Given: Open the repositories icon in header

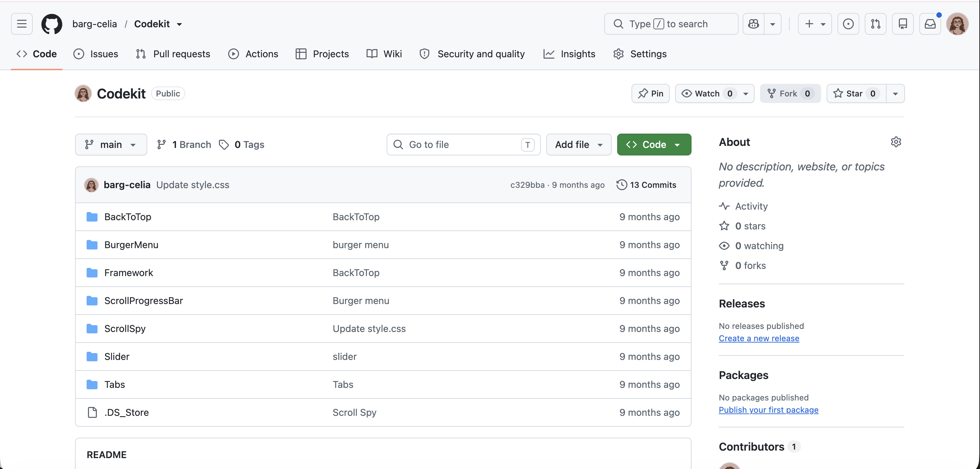Looking at the screenshot, I should click(x=903, y=24).
